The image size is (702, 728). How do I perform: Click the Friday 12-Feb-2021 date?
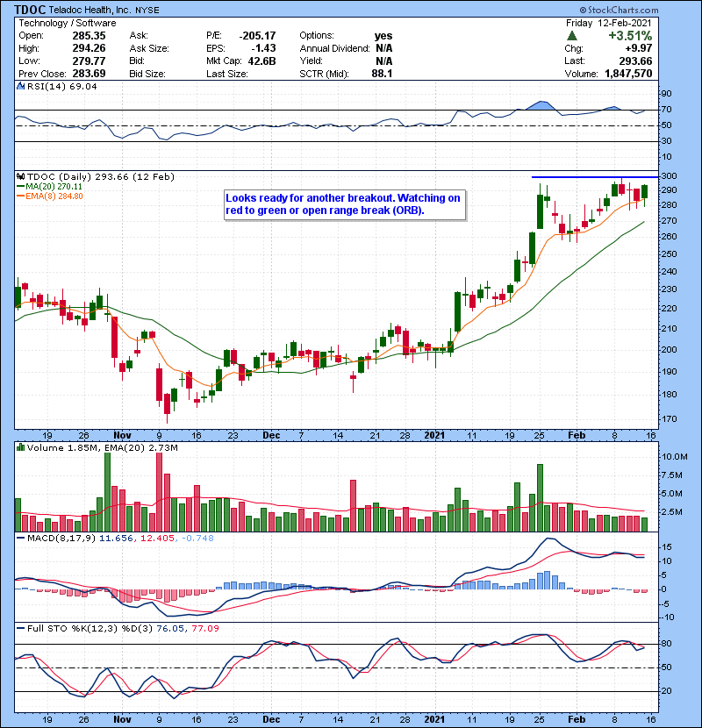point(609,23)
